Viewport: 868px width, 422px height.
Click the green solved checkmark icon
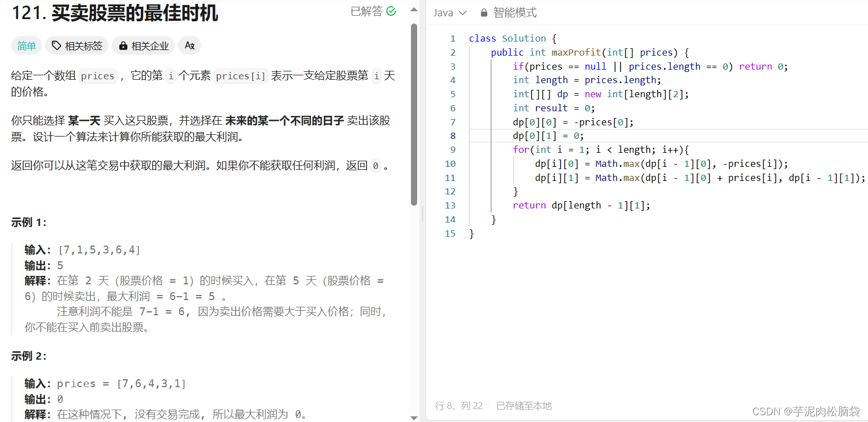(x=391, y=11)
